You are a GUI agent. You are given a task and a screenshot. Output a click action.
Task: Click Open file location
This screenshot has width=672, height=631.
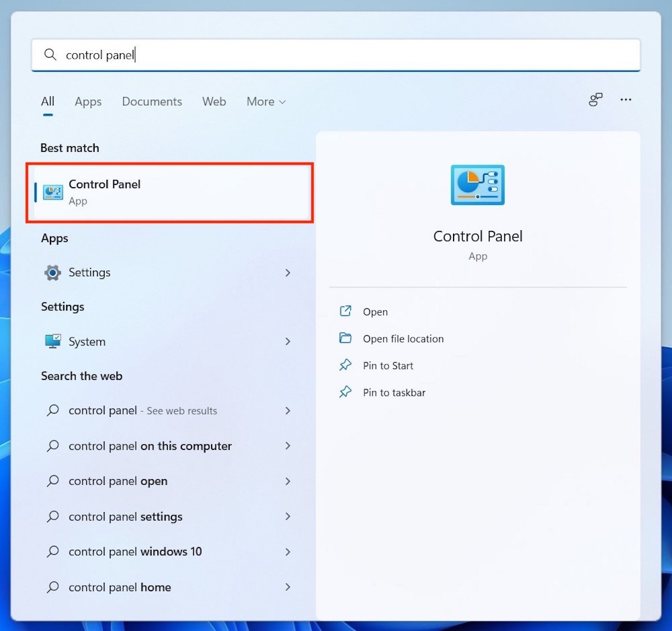[403, 338]
